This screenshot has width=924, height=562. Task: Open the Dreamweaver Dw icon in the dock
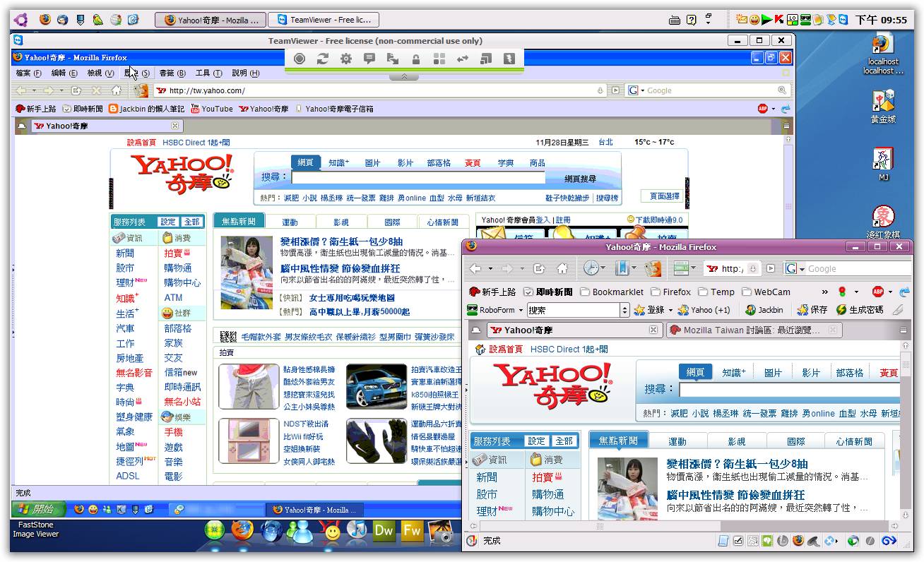click(384, 530)
